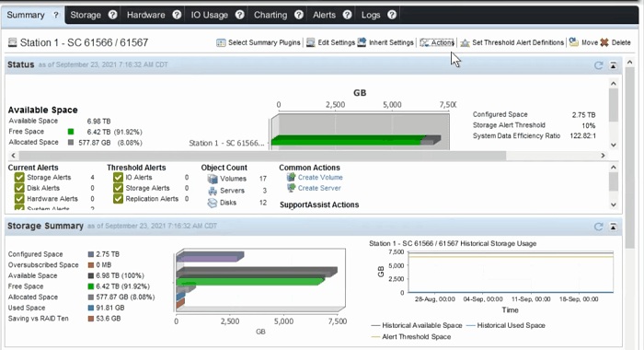Refresh the Storage Summary panel

click(598, 227)
